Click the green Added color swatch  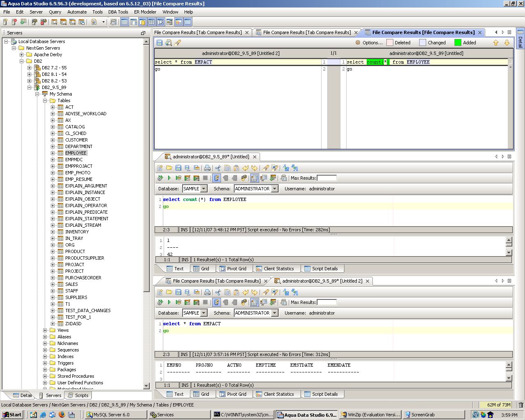458,43
